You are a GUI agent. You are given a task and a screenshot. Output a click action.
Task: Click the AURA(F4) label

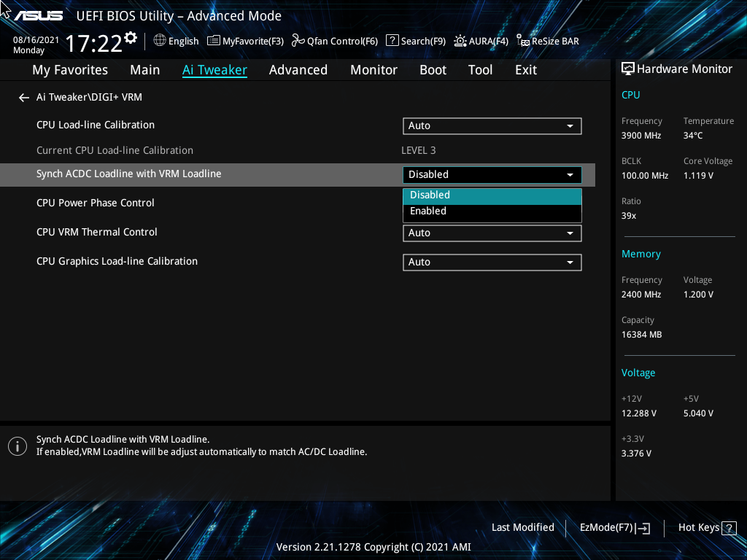(488, 42)
